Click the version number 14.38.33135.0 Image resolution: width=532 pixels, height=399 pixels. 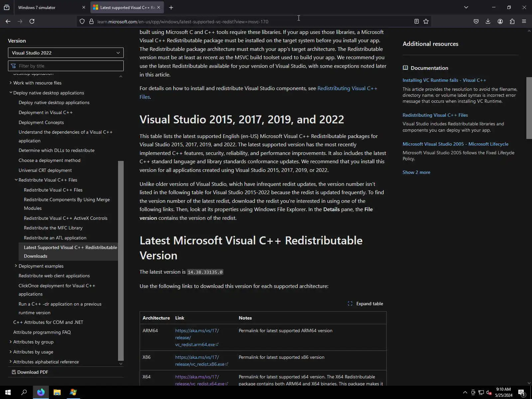click(205, 272)
